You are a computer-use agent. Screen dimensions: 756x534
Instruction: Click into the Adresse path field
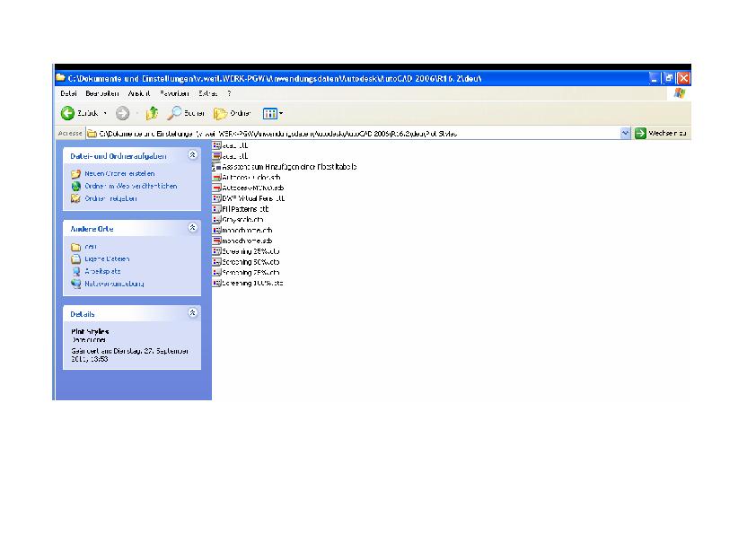[x=353, y=134]
